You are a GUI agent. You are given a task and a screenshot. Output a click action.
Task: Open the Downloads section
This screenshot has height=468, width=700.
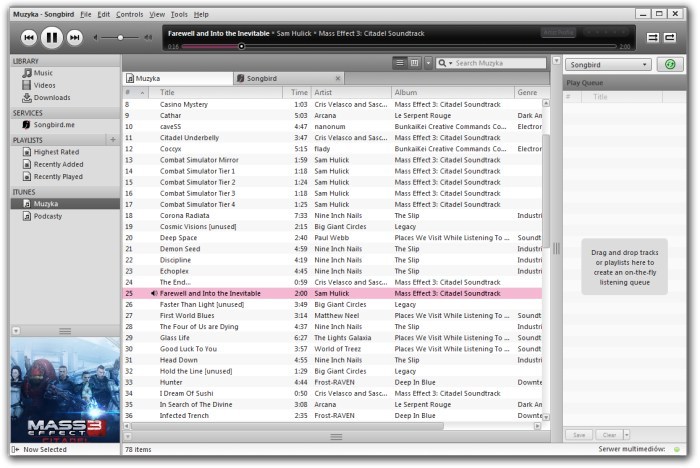[52, 98]
